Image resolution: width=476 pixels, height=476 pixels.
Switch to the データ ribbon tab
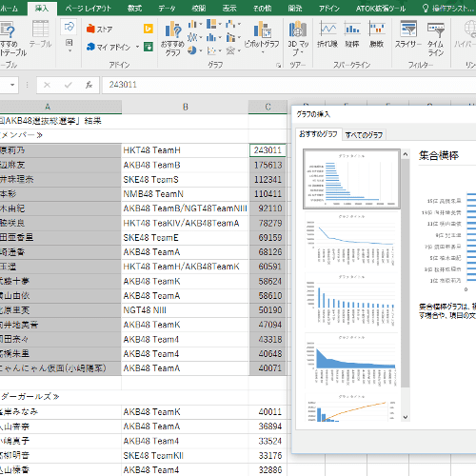[167, 9]
